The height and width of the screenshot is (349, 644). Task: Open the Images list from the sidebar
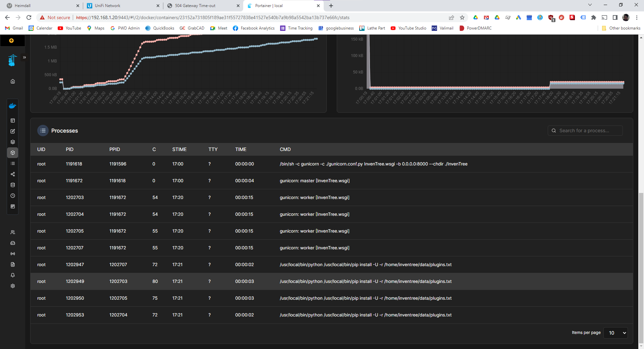(x=12, y=163)
